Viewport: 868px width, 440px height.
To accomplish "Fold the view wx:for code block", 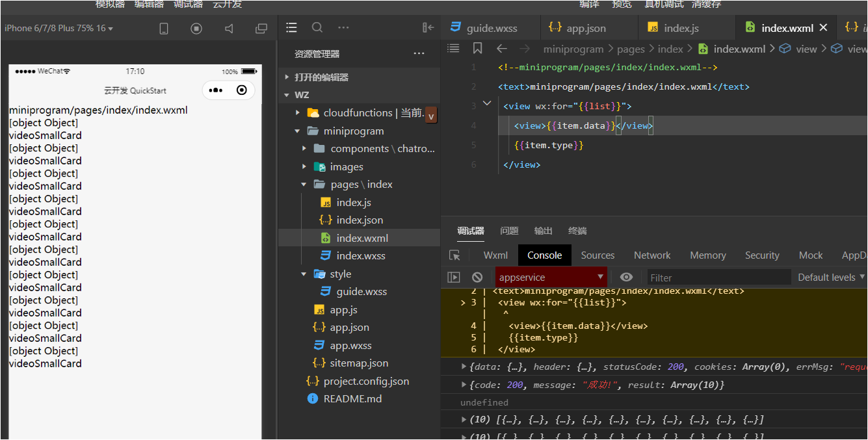I will [487, 103].
